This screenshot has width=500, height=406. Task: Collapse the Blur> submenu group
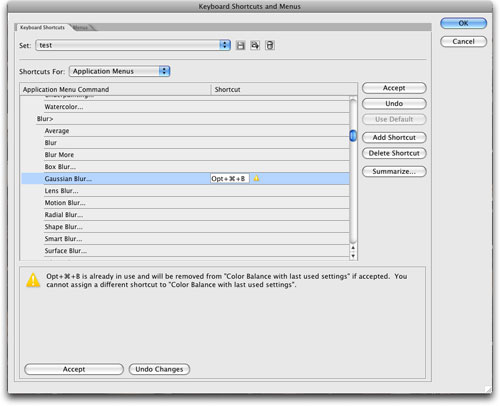coord(45,119)
